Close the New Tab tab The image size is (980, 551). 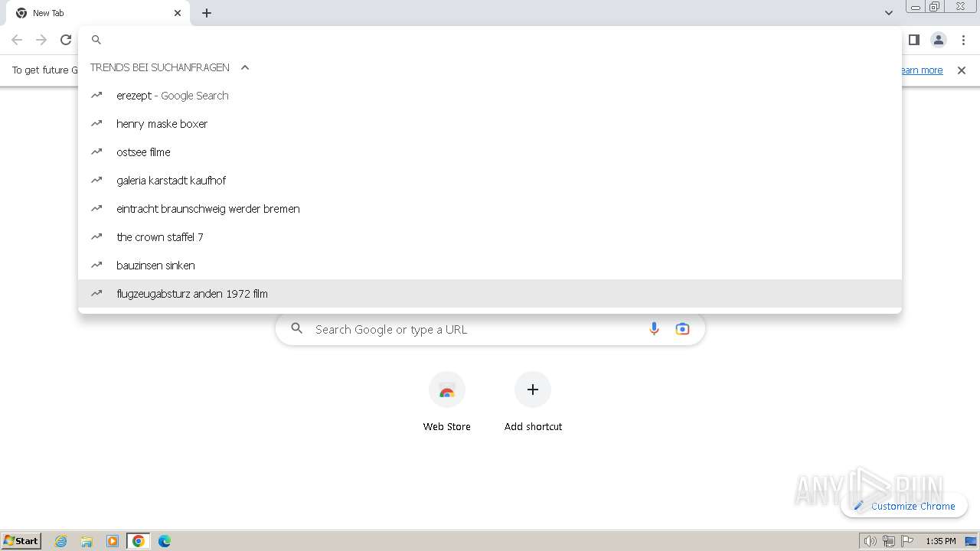click(178, 13)
